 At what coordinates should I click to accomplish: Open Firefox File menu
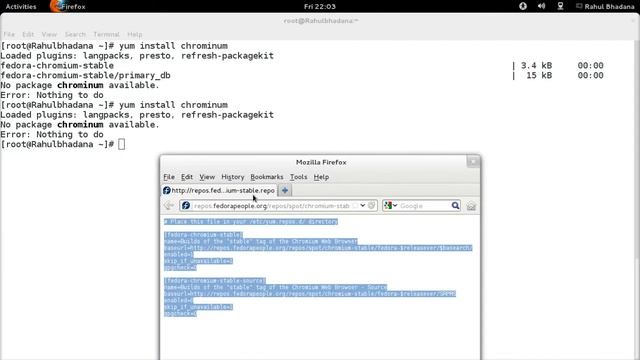169,177
